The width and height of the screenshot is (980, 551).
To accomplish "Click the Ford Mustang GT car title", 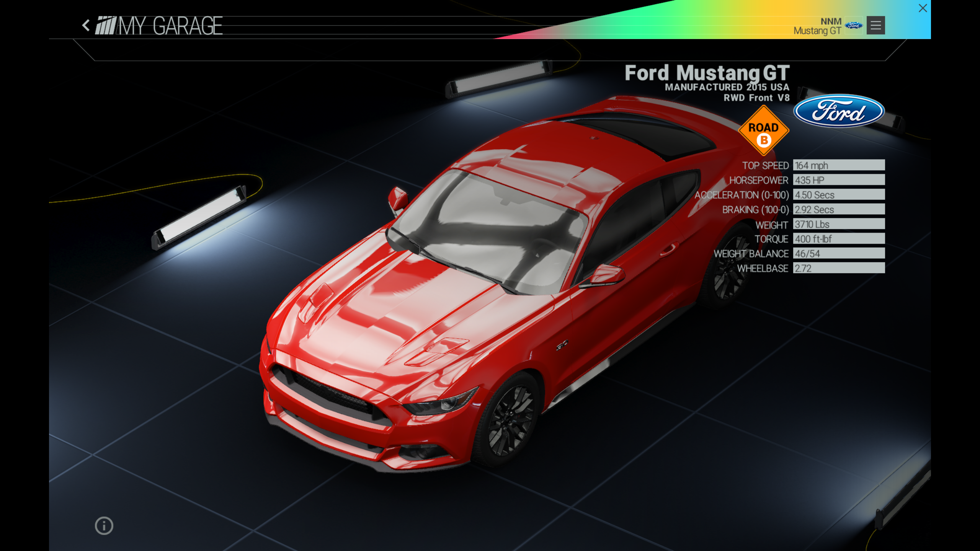I will [707, 73].
